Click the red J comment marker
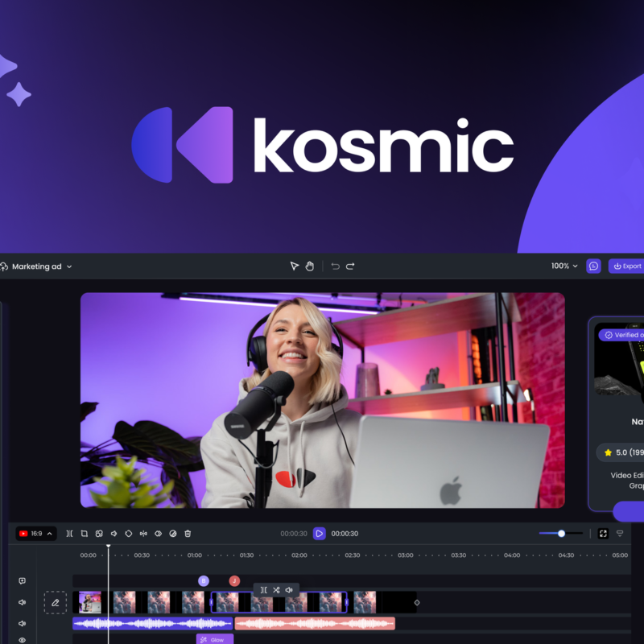Screen dimensions: 644x644 coord(234,580)
